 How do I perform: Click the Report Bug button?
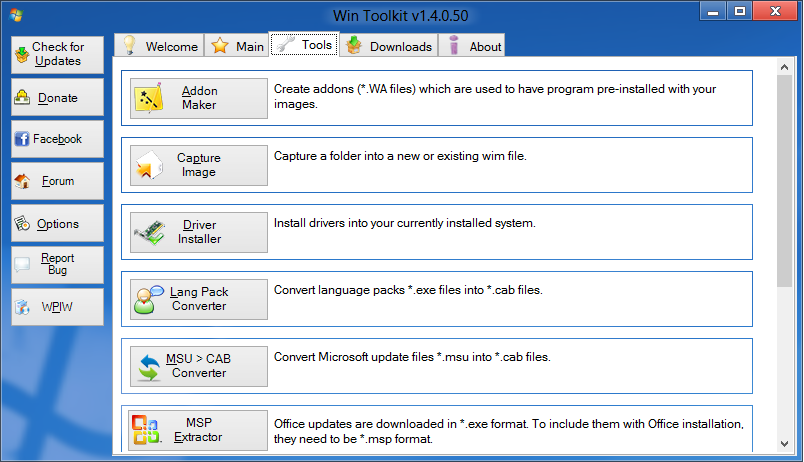(x=57, y=265)
